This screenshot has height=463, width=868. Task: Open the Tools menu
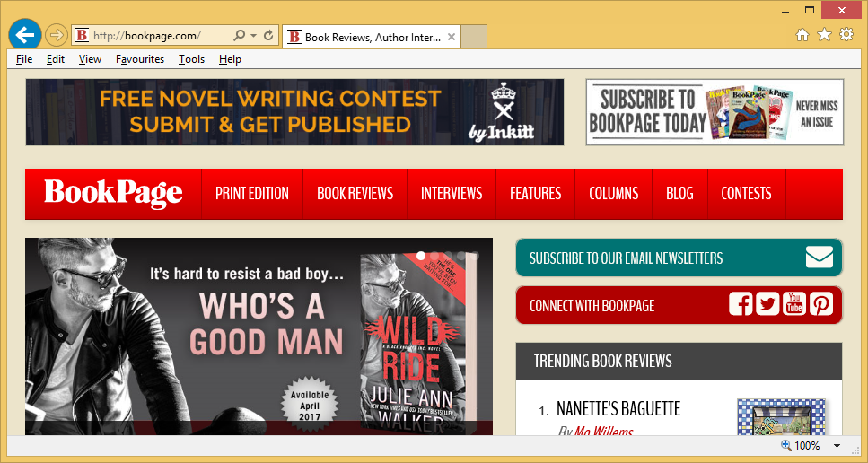[191, 59]
